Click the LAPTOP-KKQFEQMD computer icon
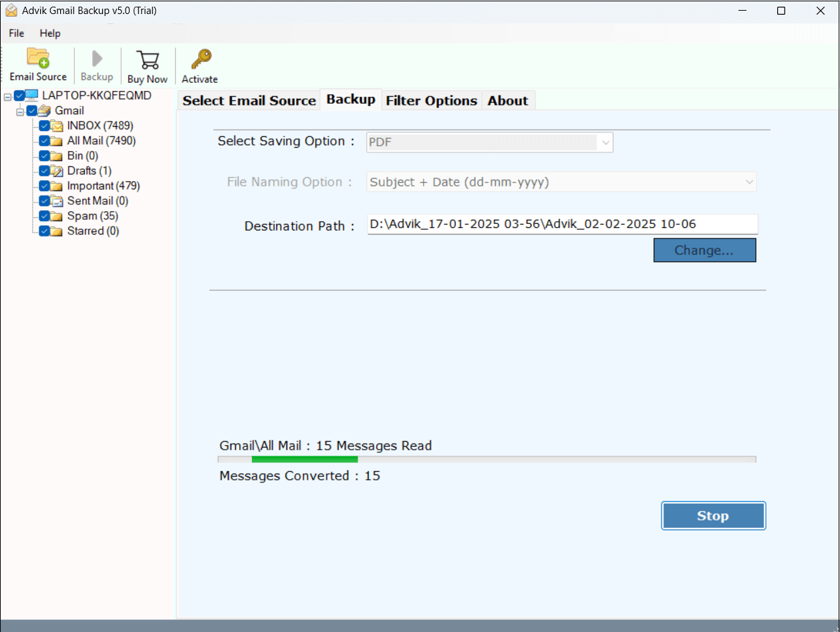Image resolution: width=840 pixels, height=632 pixels. coord(33,96)
